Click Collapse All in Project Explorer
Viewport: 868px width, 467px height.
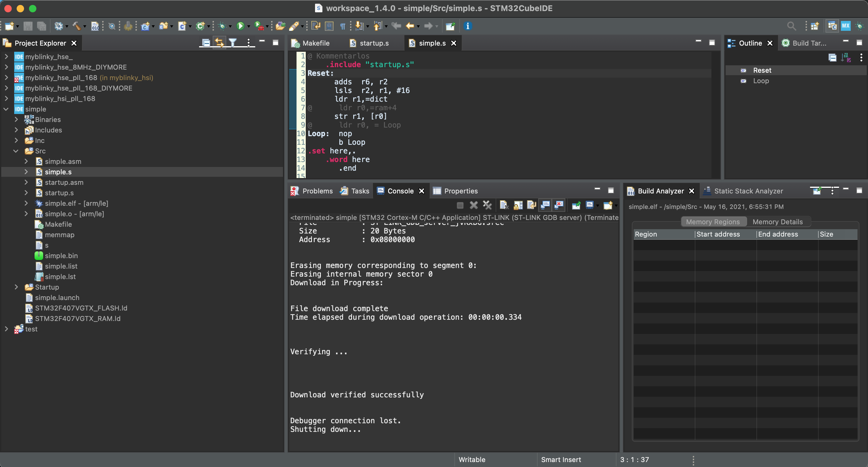click(206, 43)
